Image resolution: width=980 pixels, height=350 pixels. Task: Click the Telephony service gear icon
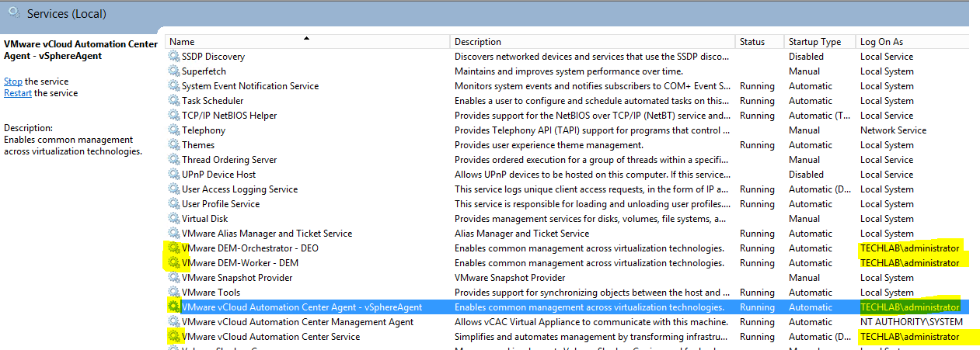click(x=173, y=130)
